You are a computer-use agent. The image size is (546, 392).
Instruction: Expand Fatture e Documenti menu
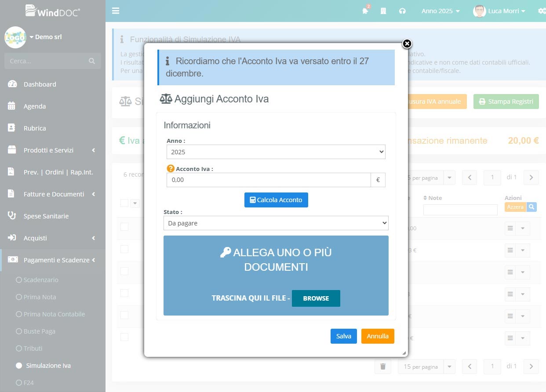[53, 194]
